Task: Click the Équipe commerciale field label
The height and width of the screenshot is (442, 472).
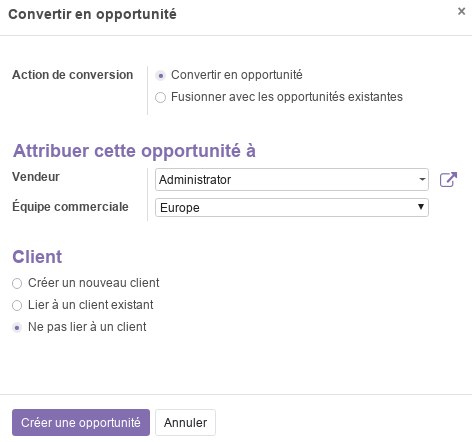Action: [70, 206]
